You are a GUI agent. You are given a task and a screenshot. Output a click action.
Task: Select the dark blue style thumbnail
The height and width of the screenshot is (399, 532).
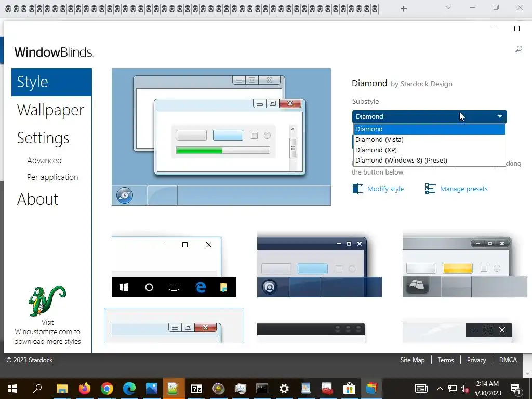320,267
